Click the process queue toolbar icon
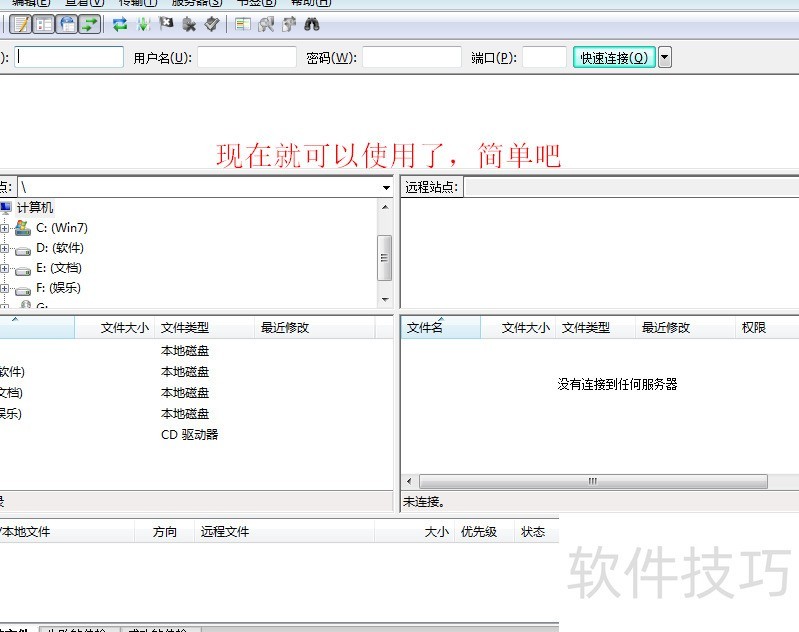799x632 pixels. click(x=143, y=25)
